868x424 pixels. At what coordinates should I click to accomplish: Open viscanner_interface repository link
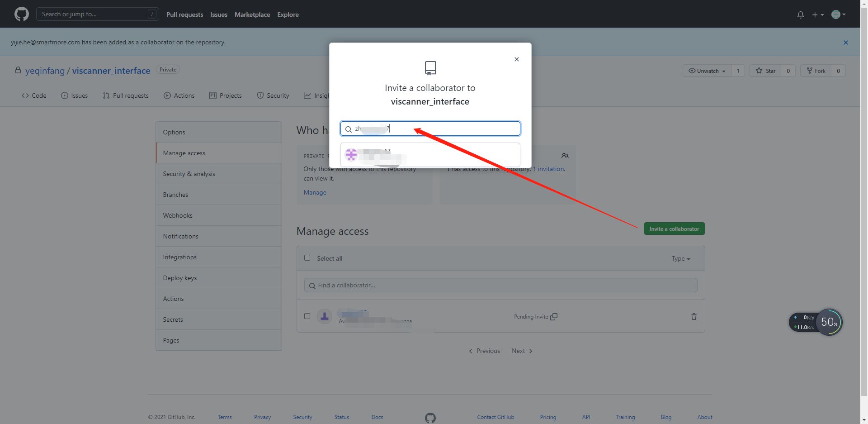(x=111, y=71)
